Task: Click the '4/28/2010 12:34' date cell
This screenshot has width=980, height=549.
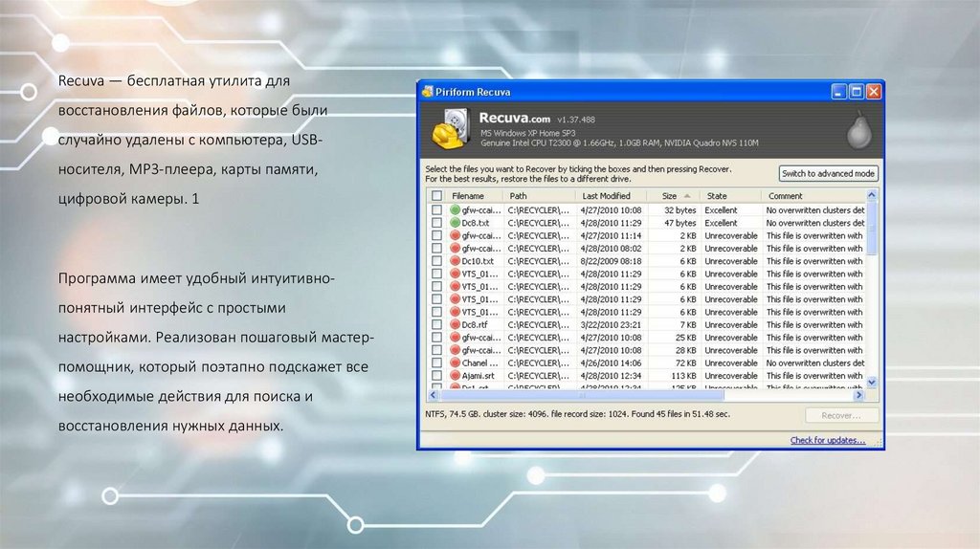Action: point(611,376)
